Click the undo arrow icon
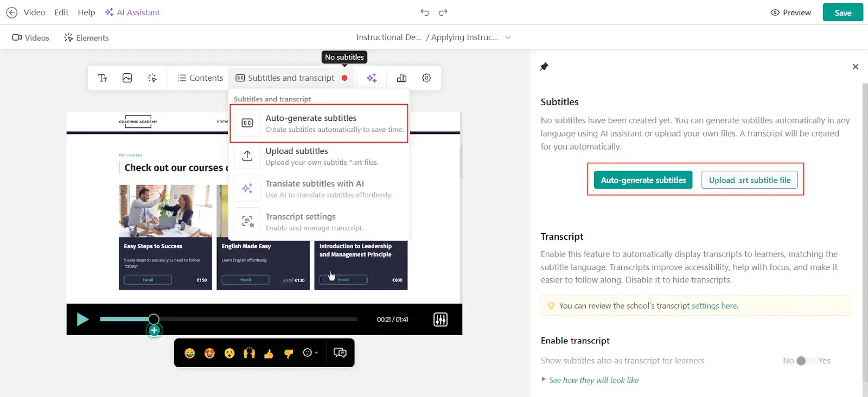Image resolution: width=868 pixels, height=397 pixels. pyautogui.click(x=425, y=12)
